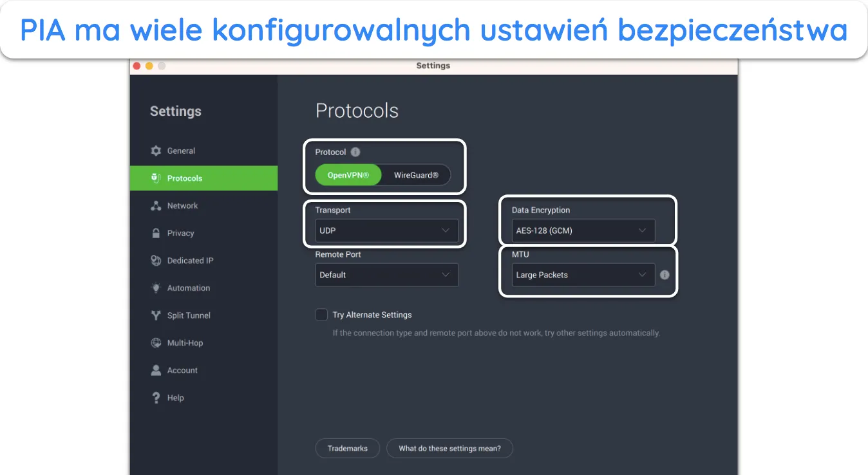Click the General gear icon in sidebar
The image size is (868, 475).
[156, 151]
